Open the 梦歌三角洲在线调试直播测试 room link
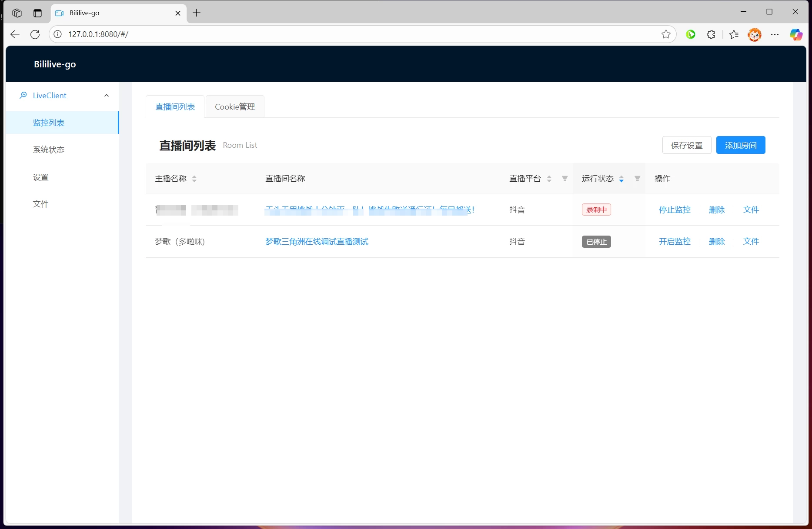This screenshot has width=812, height=529. (x=317, y=241)
